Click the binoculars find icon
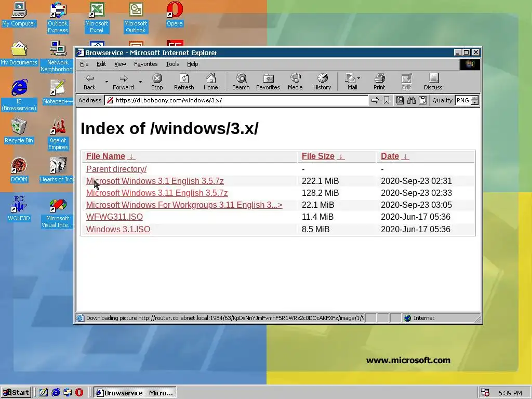 click(411, 100)
